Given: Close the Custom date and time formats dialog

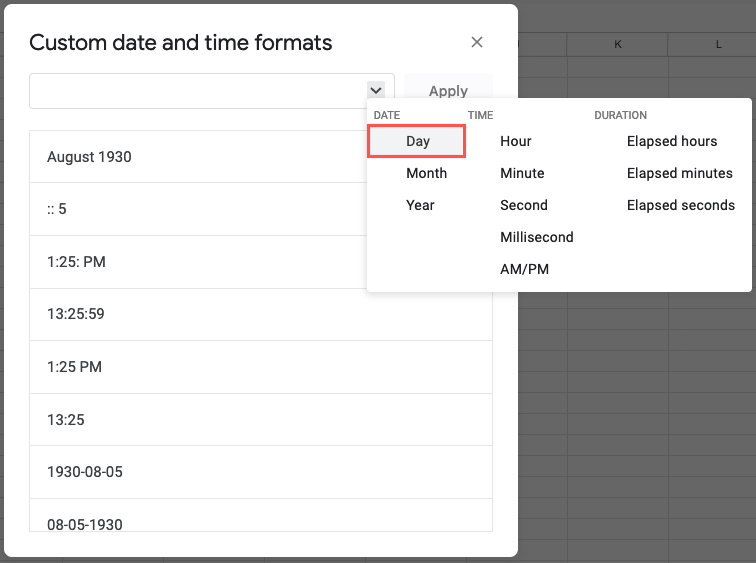Looking at the screenshot, I should (x=477, y=42).
